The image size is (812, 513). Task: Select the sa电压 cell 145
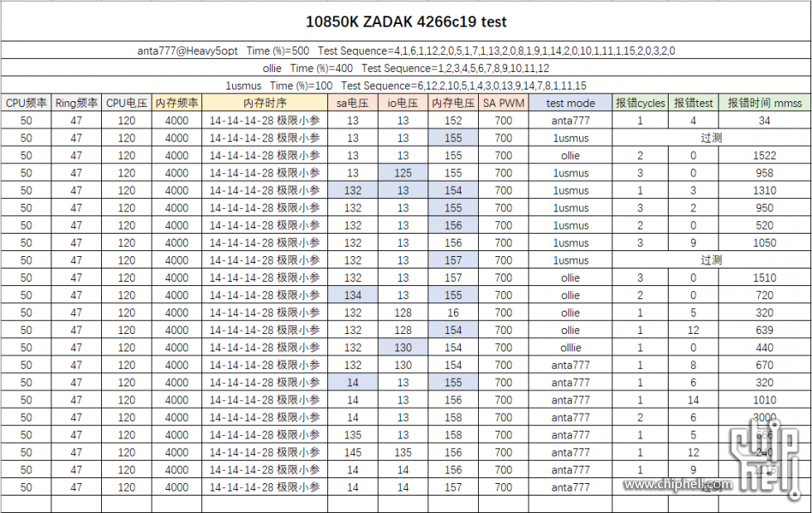click(x=353, y=453)
